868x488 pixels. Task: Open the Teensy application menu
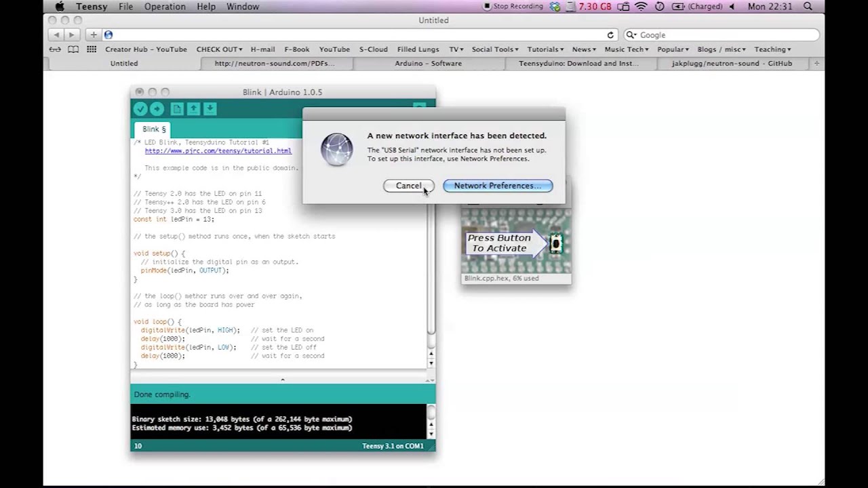(x=92, y=6)
